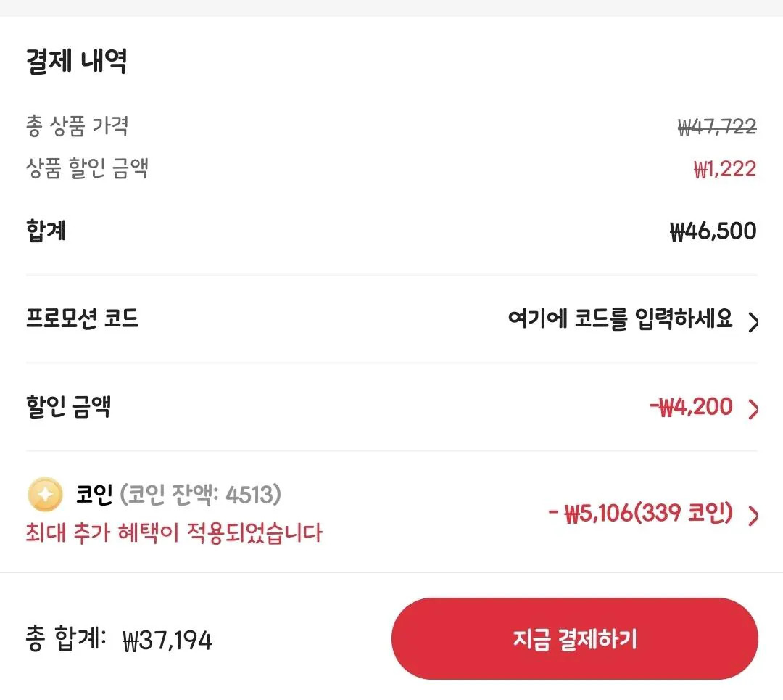The height and width of the screenshot is (700, 783).
Task: Expand the coin discount details chevron
Action: coord(754,516)
